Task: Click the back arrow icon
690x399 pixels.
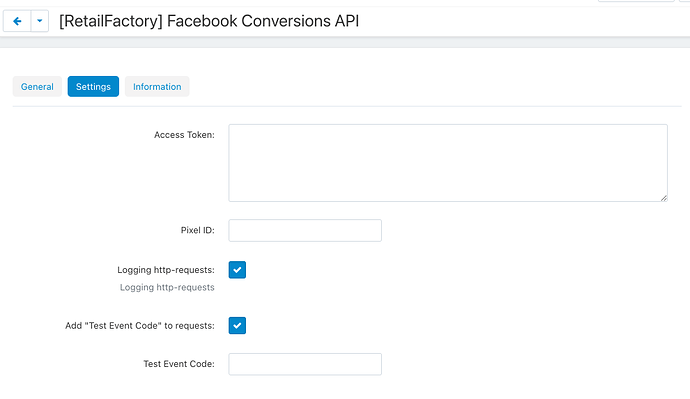Action: (x=17, y=21)
